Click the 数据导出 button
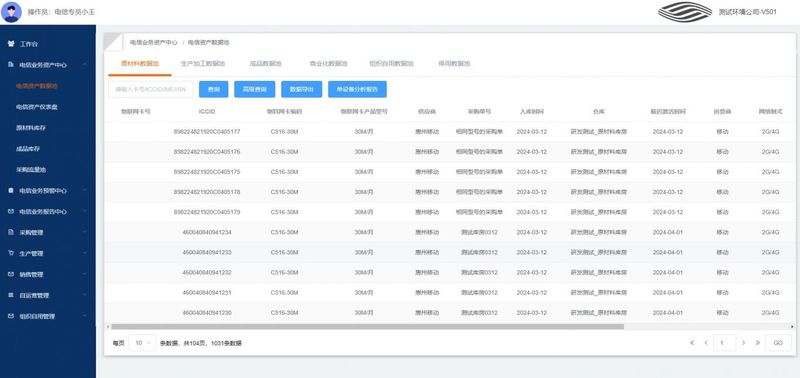This screenshot has height=378, width=800. point(302,89)
